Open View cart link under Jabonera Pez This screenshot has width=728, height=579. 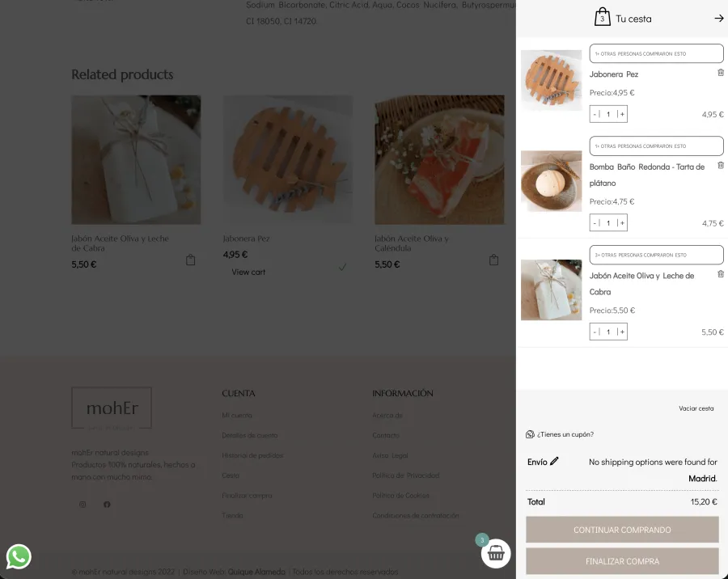coord(248,272)
